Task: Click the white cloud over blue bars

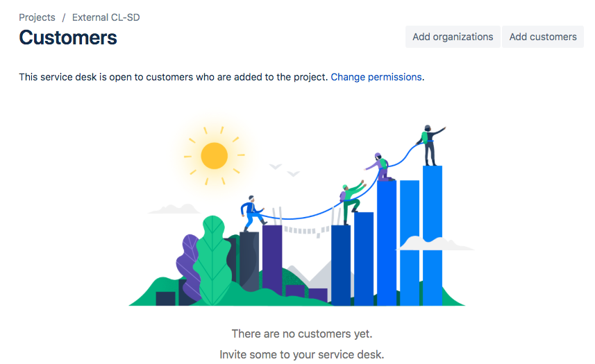Action: point(435,243)
